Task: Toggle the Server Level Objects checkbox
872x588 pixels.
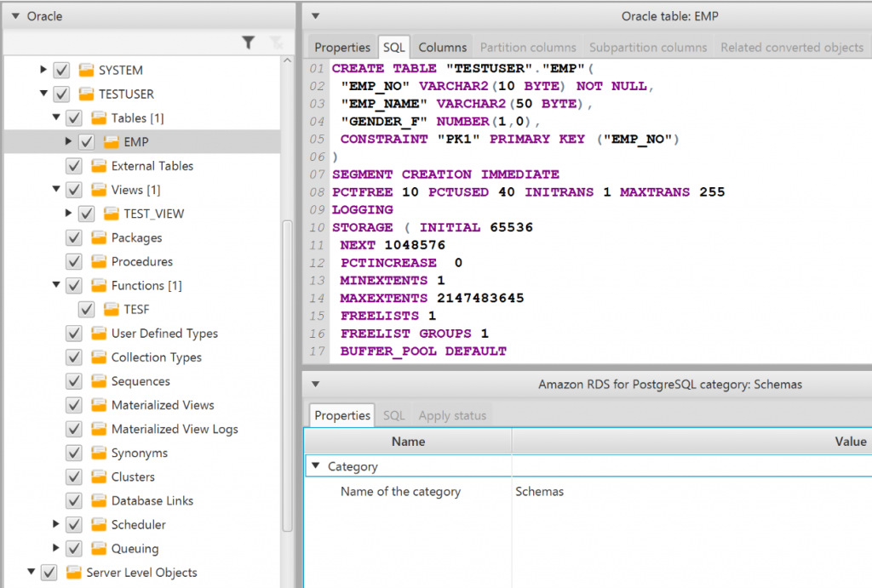Action: 49,572
